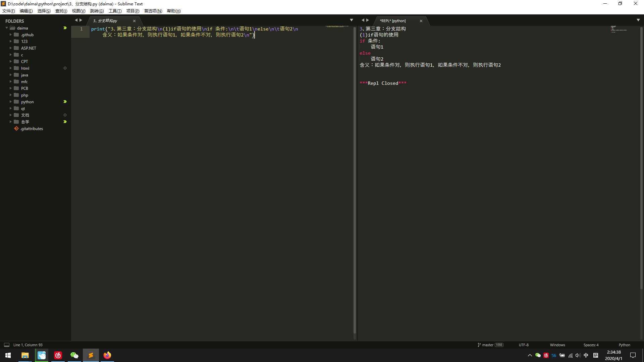Viewport: 644px width, 362px height.
Task: Expand the python folder in sidebar
Action: [x=11, y=102]
